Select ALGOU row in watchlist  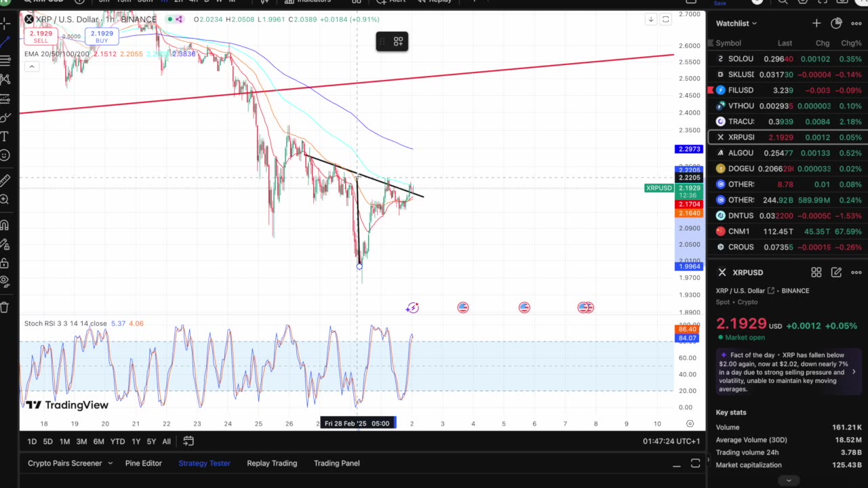click(787, 153)
